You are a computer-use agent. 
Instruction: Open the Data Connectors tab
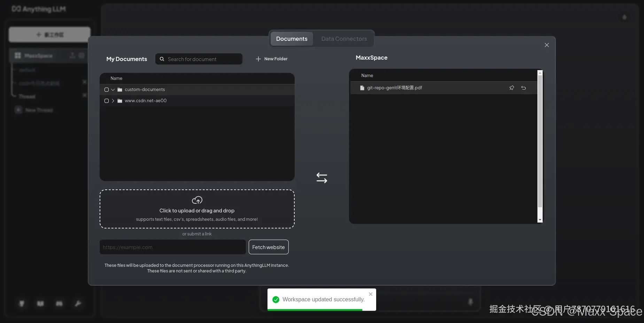click(344, 39)
